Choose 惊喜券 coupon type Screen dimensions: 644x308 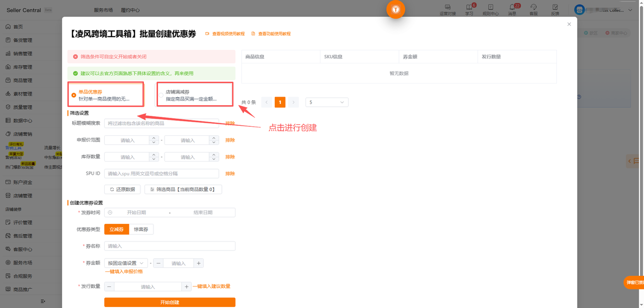141,229
